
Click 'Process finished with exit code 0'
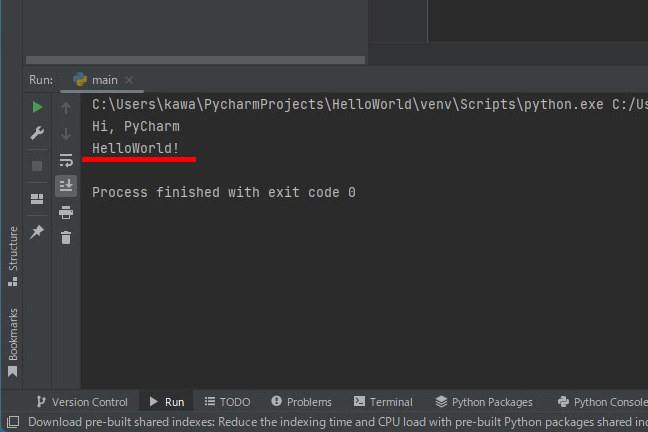pyautogui.click(x=224, y=193)
